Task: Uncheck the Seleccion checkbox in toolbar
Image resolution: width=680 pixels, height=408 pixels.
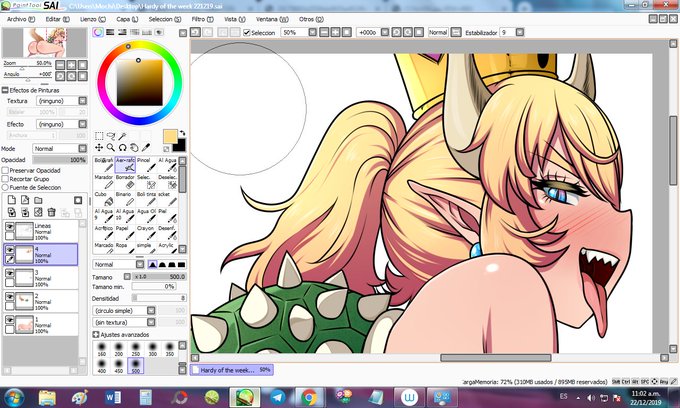Action: (247, 33)
